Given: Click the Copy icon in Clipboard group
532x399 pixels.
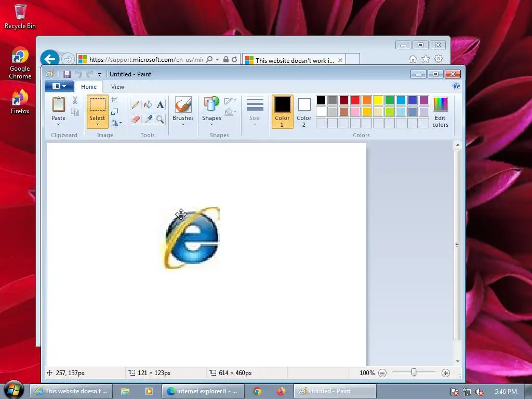Looking at the screenshot, I should click(75, 112).
